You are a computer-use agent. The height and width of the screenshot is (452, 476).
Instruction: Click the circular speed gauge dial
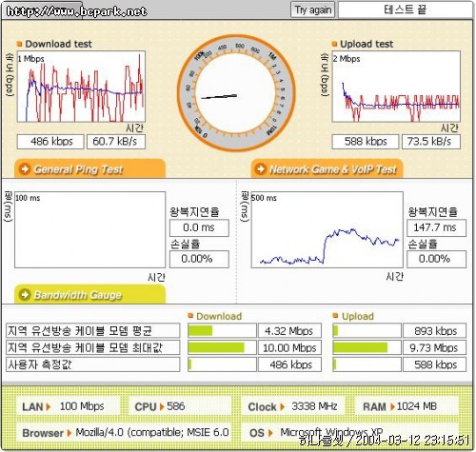pos(236,93)
